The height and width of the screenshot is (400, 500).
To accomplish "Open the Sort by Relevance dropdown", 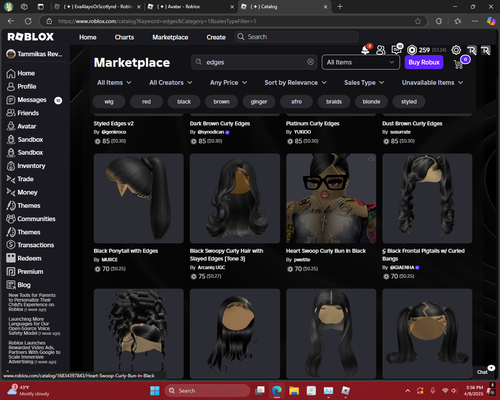I will click(x=295, y=83).
